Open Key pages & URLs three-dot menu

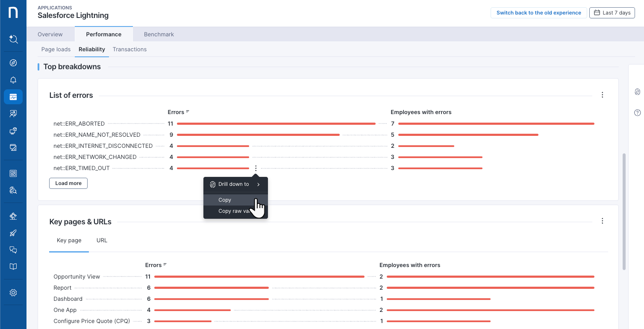point(602,221)
